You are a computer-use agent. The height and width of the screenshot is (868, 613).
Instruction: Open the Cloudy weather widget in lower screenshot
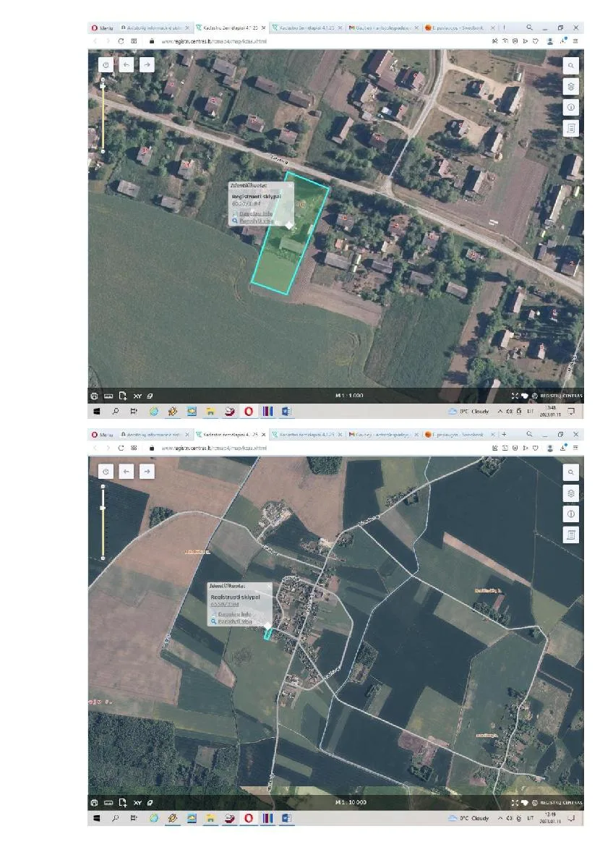470,818
